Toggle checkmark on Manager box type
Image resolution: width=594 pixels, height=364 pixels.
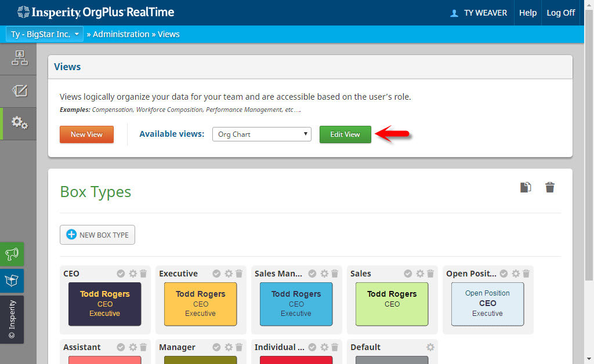pos(216,347)
